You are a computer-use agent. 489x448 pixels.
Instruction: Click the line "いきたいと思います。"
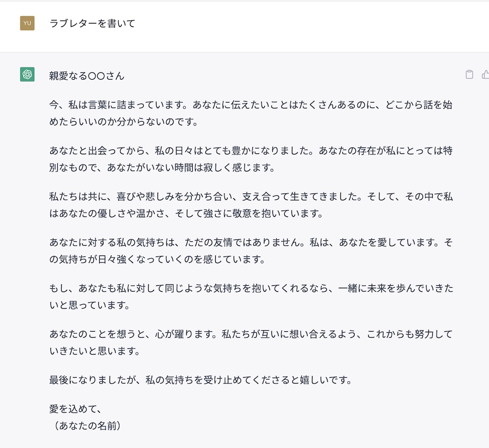[94, 352]
